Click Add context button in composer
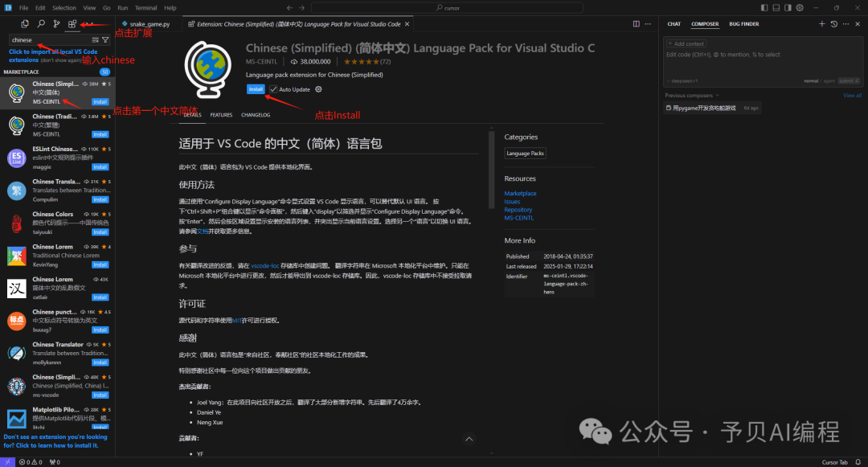 click(x=686, y=43)
